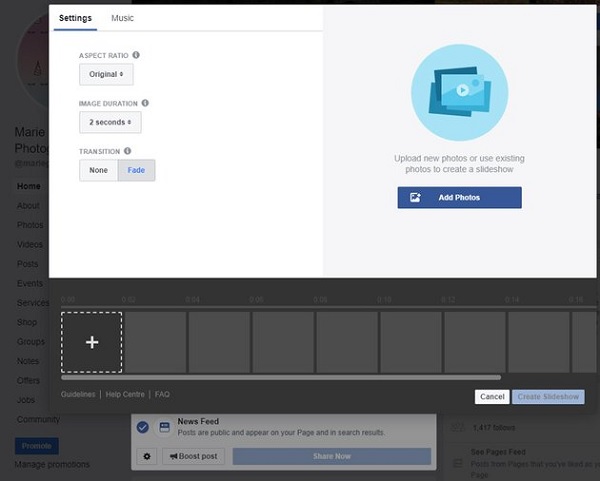This screenshot has width=600, height=481.
Task: Open Groups in page sidebar
Action: click(x=31, y=342)
